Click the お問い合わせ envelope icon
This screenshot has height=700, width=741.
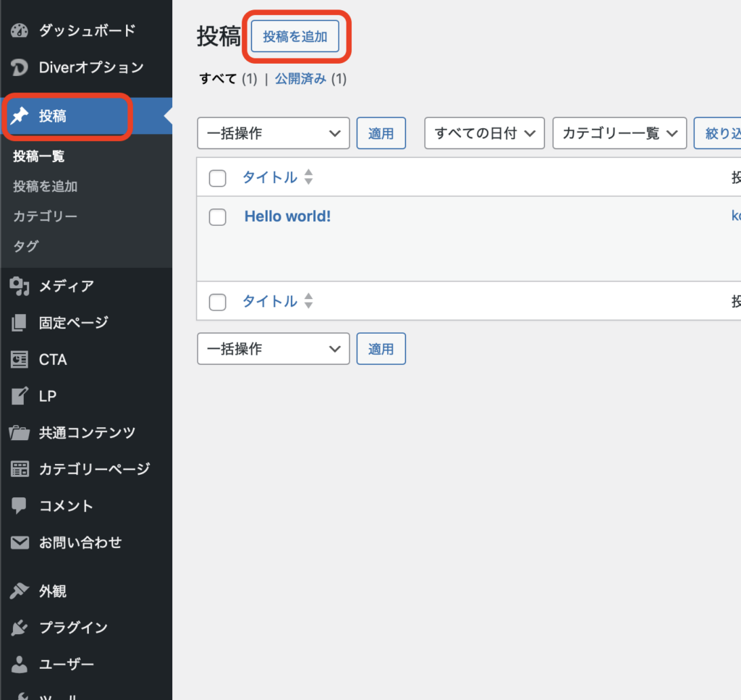tap(20, 543)
